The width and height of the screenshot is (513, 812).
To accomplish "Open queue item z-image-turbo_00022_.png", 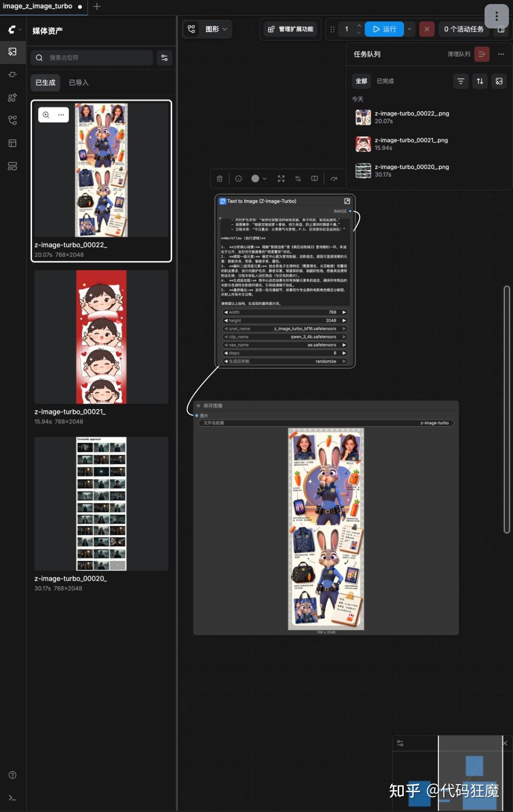I will (429, 117).
